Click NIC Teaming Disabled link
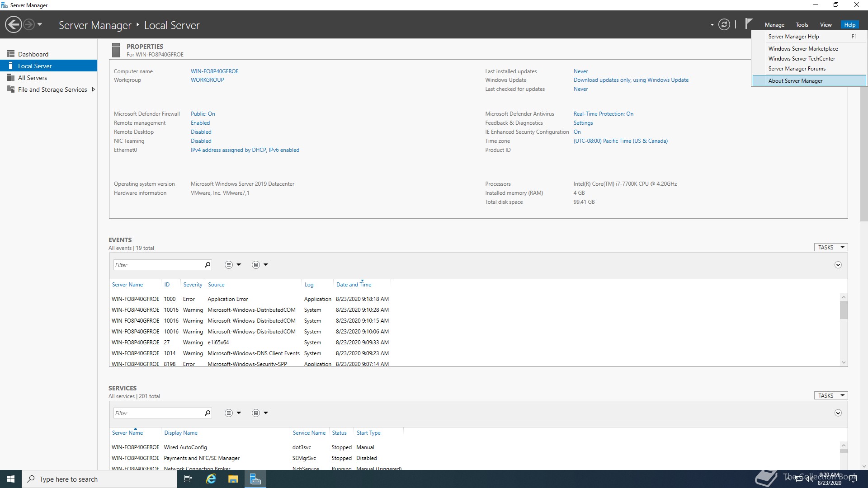Screen dimensions: 868x488 click(201, 141)
